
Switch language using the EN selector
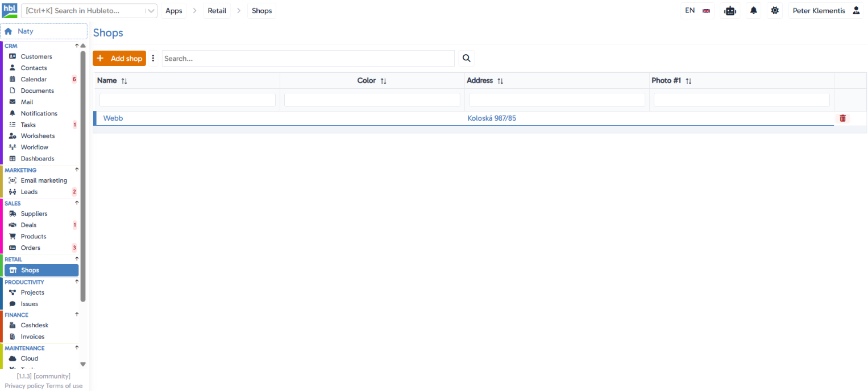pyautogui.click(x=697, y=11)
